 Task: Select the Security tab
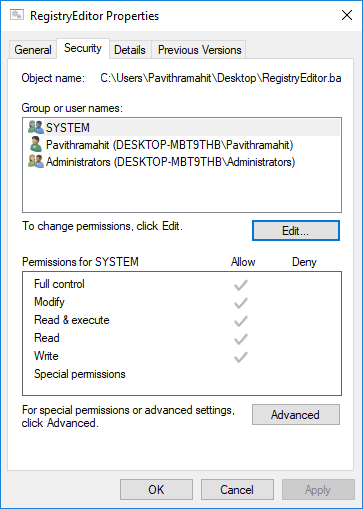point(83,48)
